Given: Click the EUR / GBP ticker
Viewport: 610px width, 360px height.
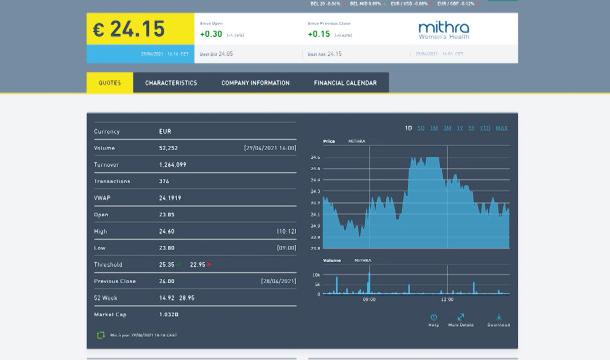Looking at the screenshot, I should pyautogui.click(x=456, y=4).
